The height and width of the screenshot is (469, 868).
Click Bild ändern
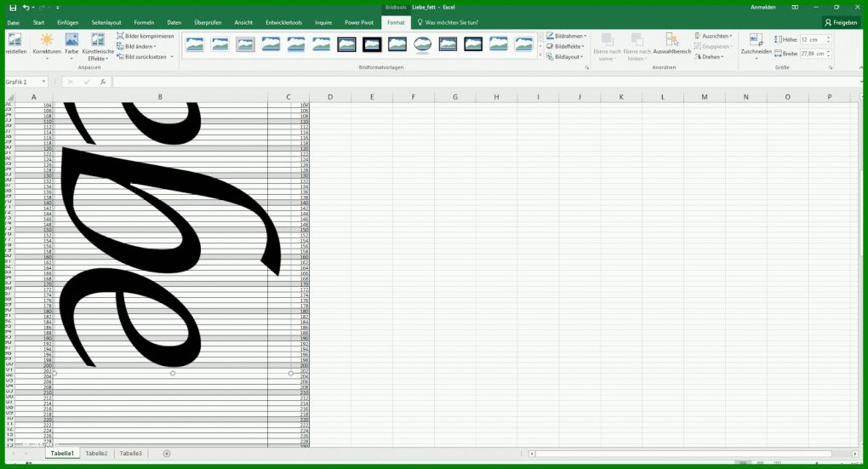(x=136, y=47)
